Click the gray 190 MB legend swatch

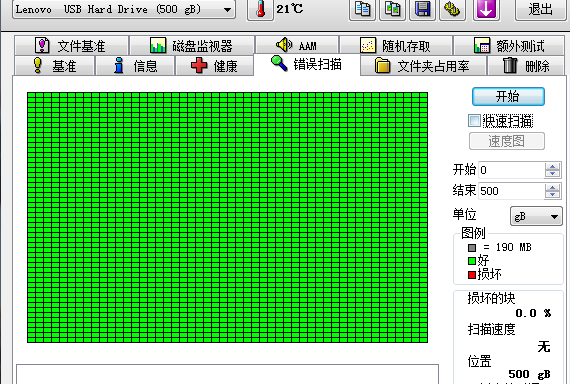coord(472,248)
